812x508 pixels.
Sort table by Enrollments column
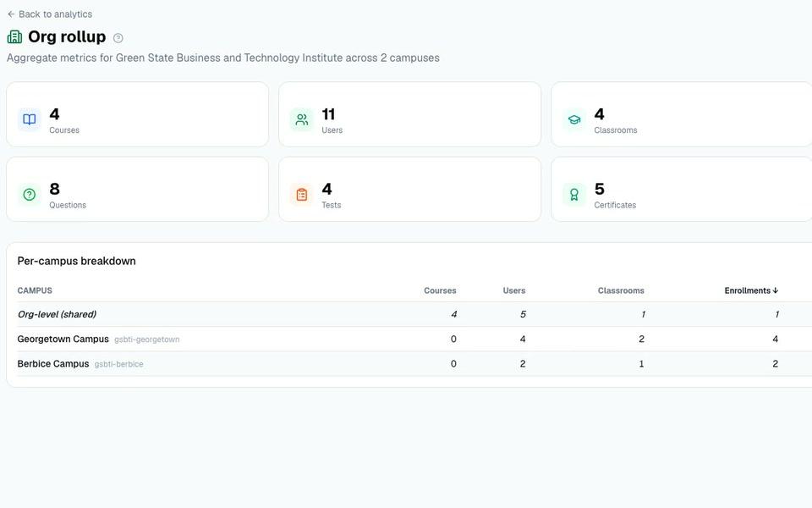(751, 290)
